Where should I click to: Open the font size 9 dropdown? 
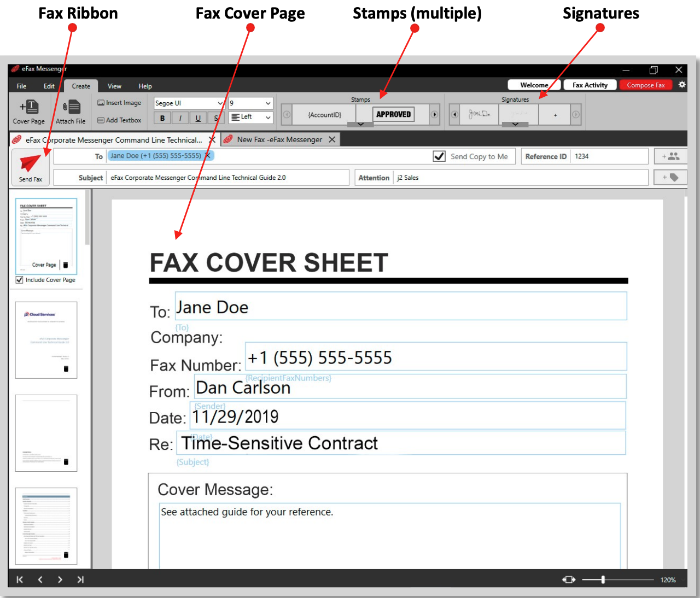pos(250,103)
